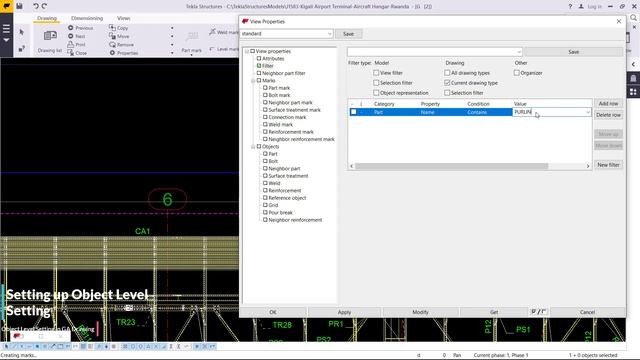This screenshot has width=640, height=360.
Task: Check All drawing types
Action: (447, 73)
